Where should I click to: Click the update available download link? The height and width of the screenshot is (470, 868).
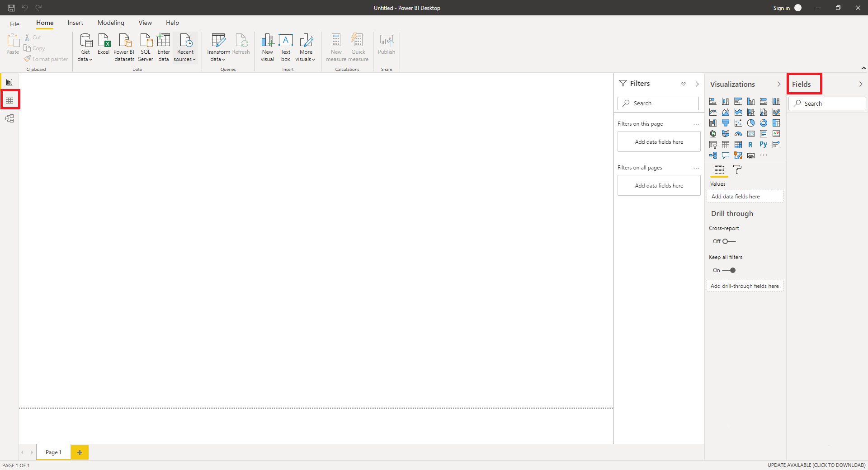(816, 465)
